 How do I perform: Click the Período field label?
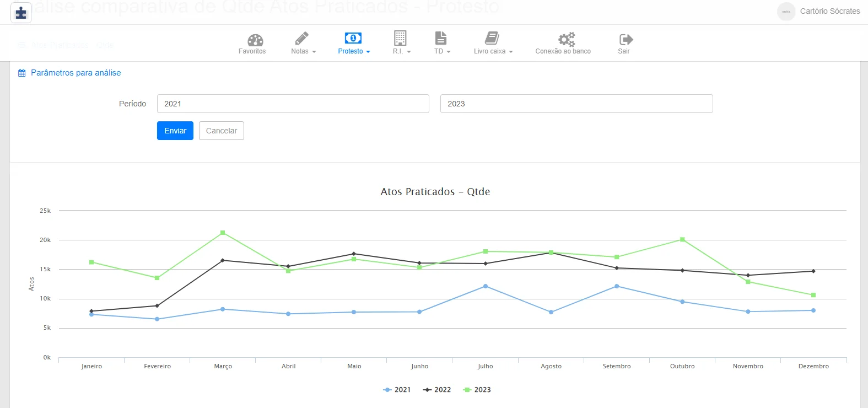133,104
